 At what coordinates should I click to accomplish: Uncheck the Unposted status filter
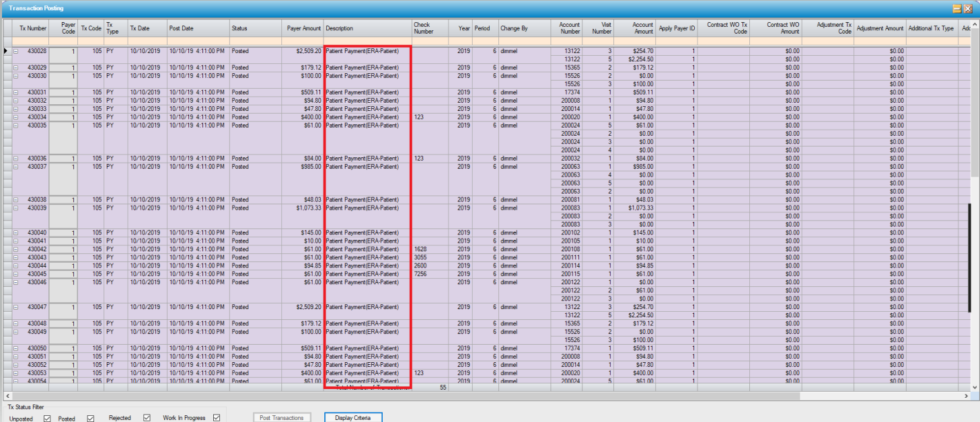47,419
